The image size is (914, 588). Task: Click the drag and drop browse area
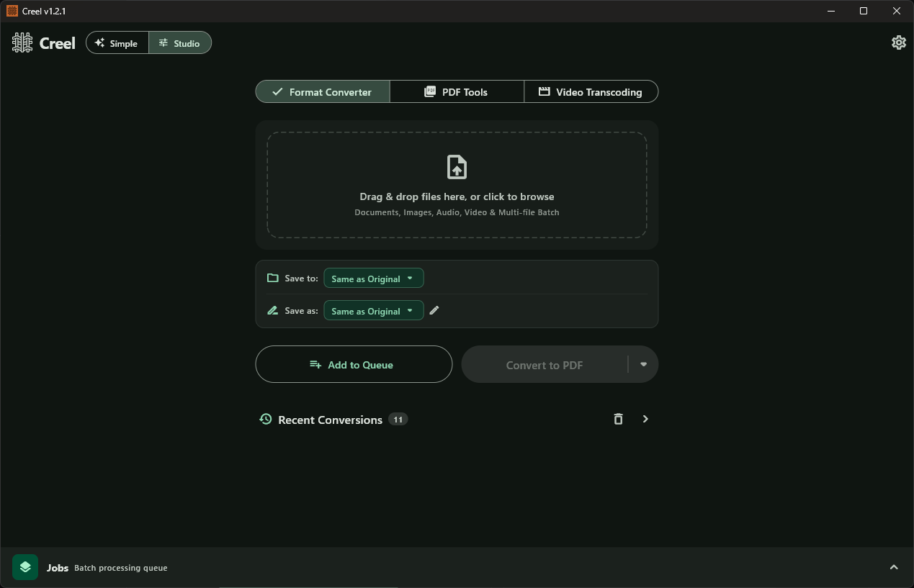pos(457,185)
